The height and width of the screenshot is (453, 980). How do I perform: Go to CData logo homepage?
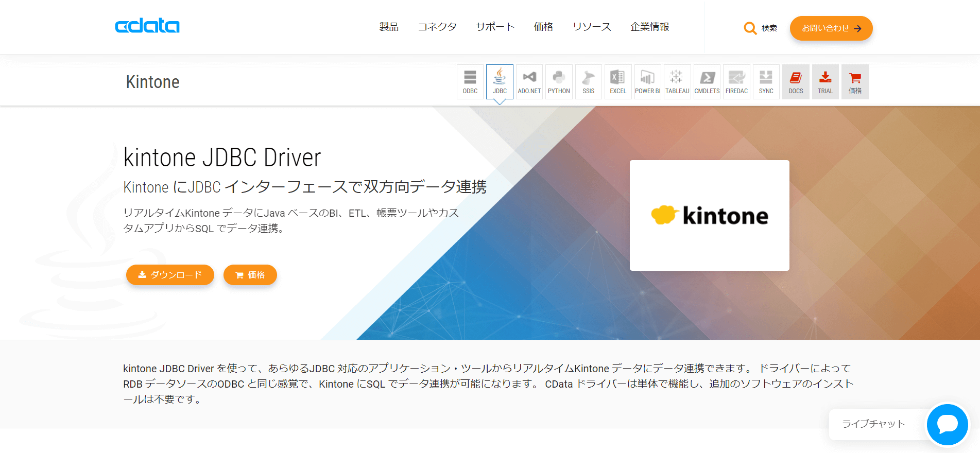coord(147,26)
